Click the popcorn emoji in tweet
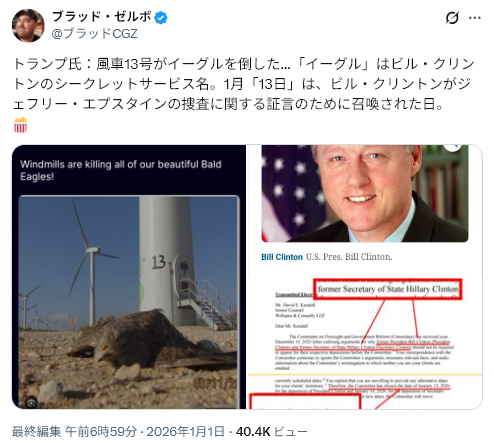Image resolution: width=494 pixels, height=443 pixels. tap(20, 125)
